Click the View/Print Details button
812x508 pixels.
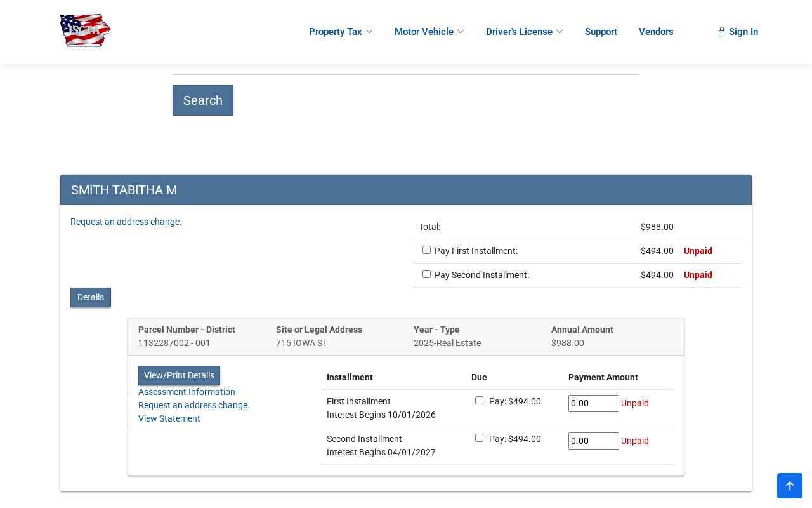coord(179,375)
